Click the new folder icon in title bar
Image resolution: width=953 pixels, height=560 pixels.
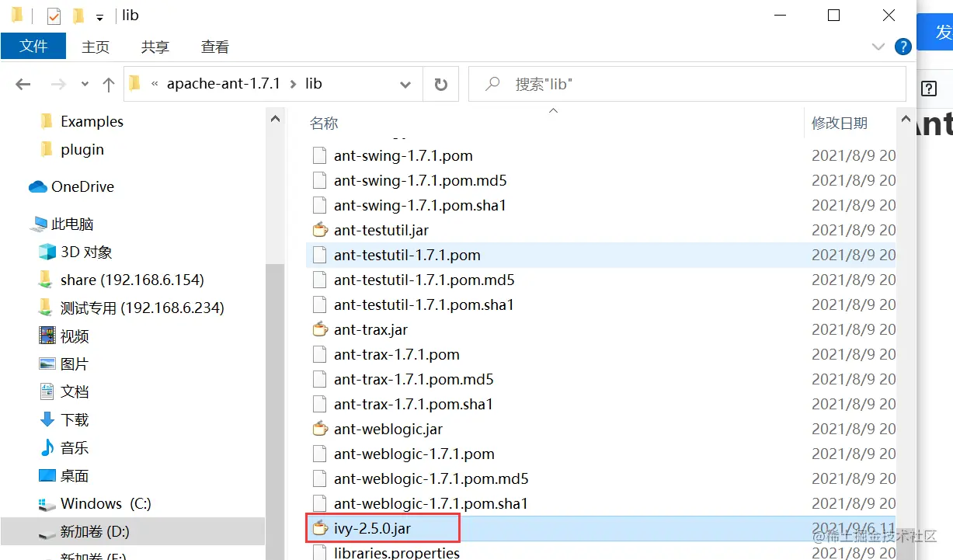coord(78,16)
